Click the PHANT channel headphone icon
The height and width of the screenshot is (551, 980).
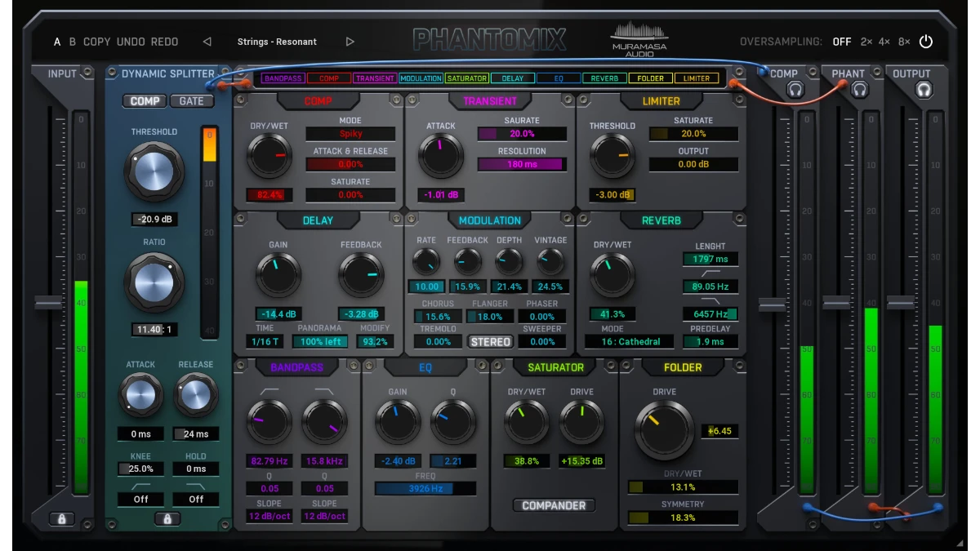859,89
